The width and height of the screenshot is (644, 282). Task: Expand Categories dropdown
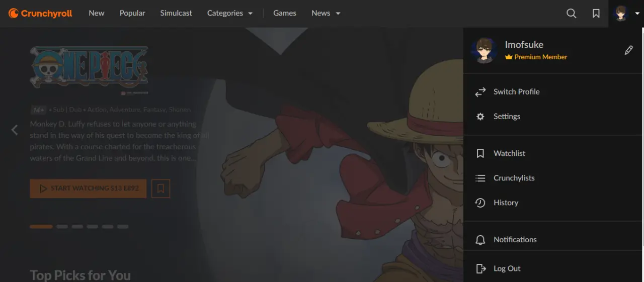click(x=230, y=14)
